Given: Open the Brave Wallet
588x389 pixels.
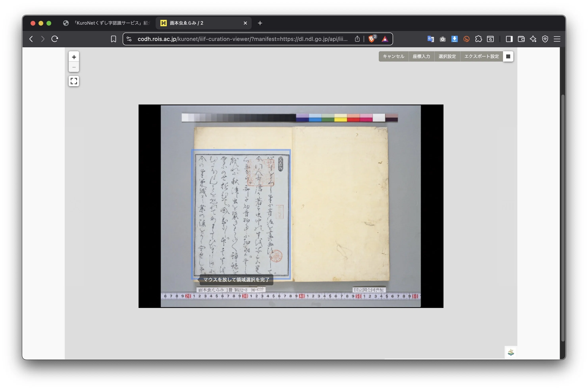Looking at the screenshot, I should tap(521, 39).
